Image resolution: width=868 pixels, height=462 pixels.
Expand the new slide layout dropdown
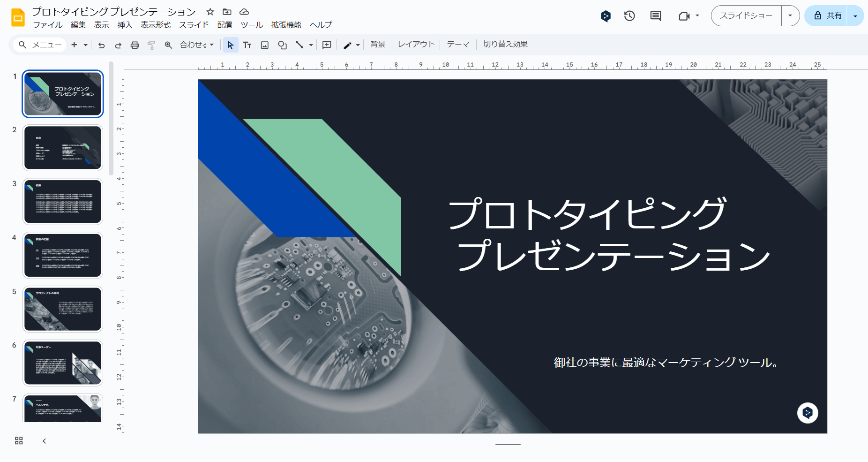[85, 45]
